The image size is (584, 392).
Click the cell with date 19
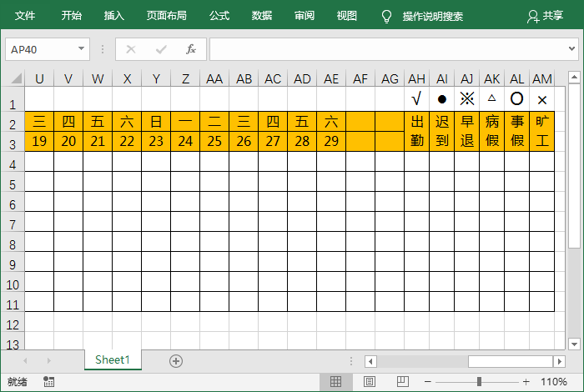(x=39, y=141)
